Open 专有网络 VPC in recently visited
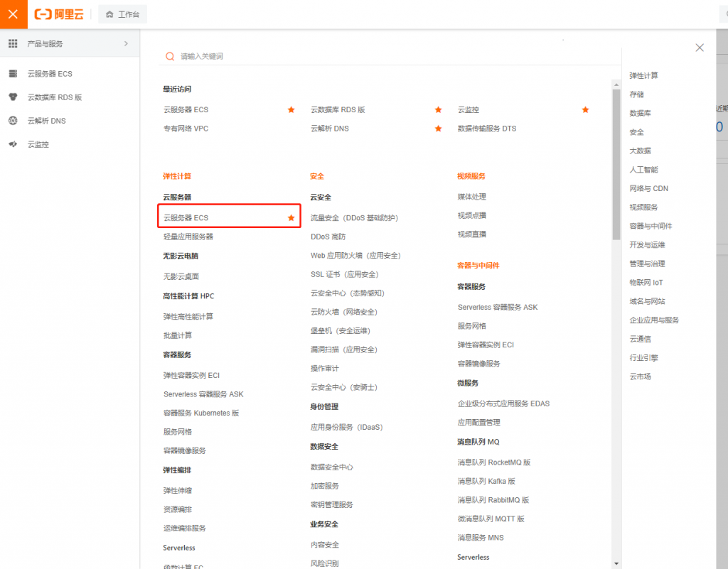This screenshot has height=569, width=728. pyautogui.click(x=186, y=129)
